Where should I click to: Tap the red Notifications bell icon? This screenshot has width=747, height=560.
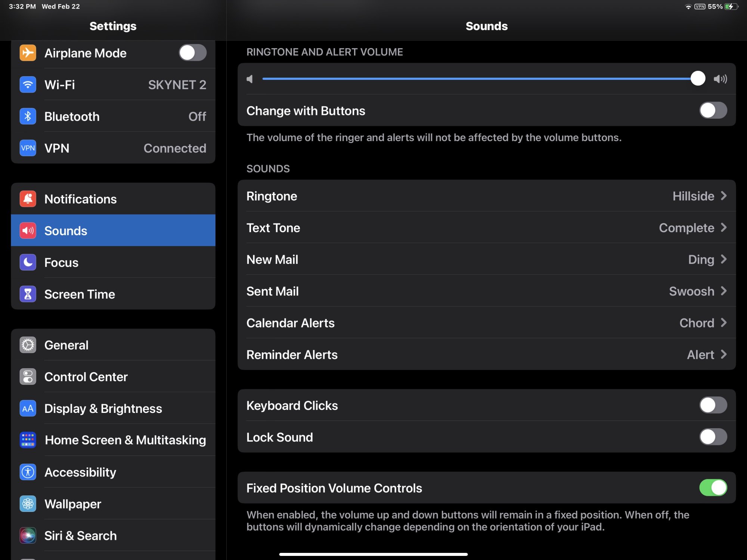(x=28, y=199)
